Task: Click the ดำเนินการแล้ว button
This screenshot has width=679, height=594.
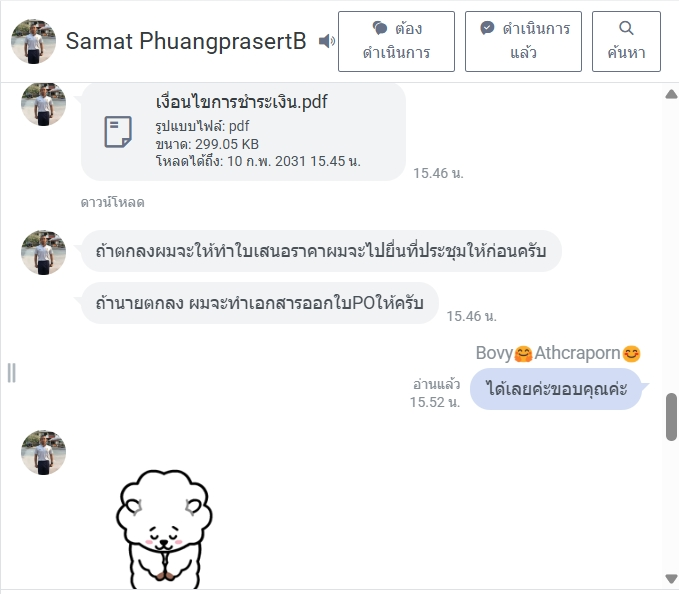Action: point(523,42)
